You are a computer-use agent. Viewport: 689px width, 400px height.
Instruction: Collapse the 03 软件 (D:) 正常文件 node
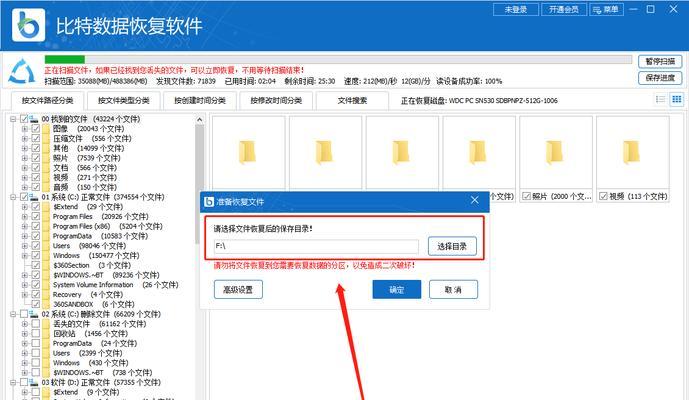tap(13, 382)
